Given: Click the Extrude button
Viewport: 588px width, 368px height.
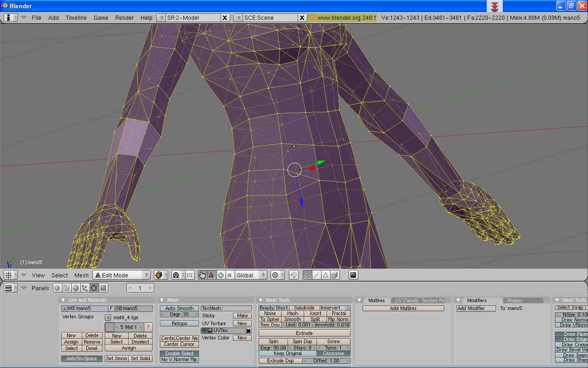Looking at the screenshot, I should pos(305,333).
